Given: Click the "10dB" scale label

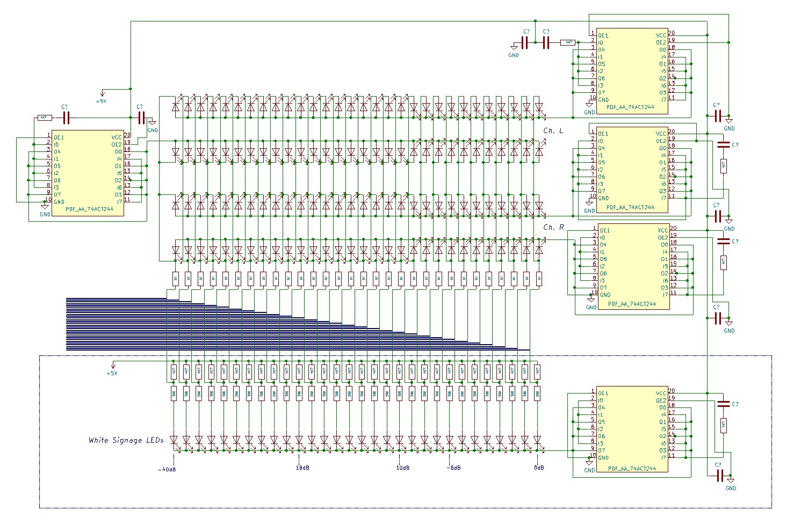Looking at the screenshot, I should pos(403,468).
